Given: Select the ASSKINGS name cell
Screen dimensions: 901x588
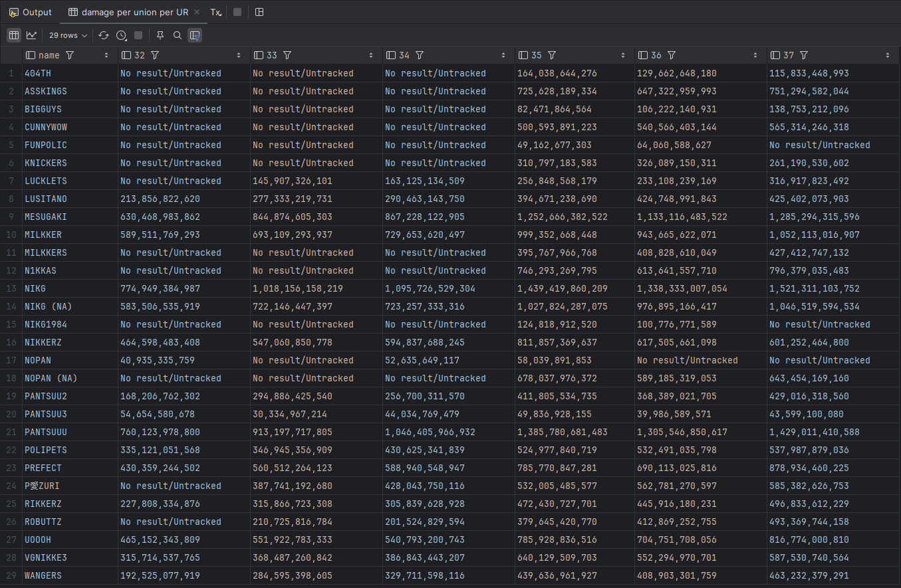Looking at the screenshot, I should coord(70,91).
